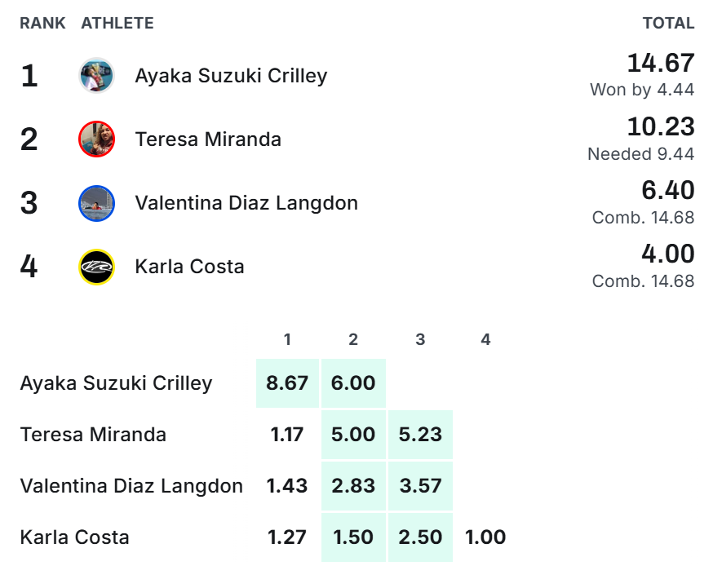Click Karla Costa's yellow-ringed logo avatar
713x588 pixels.
pyautogui.click(x=96, y=267)
